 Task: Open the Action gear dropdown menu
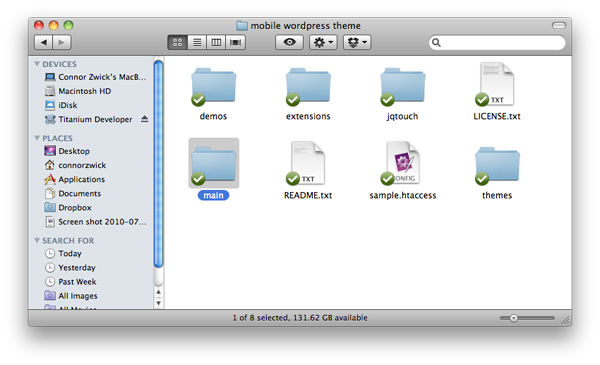pyautogui.click(x=323, y=42)
